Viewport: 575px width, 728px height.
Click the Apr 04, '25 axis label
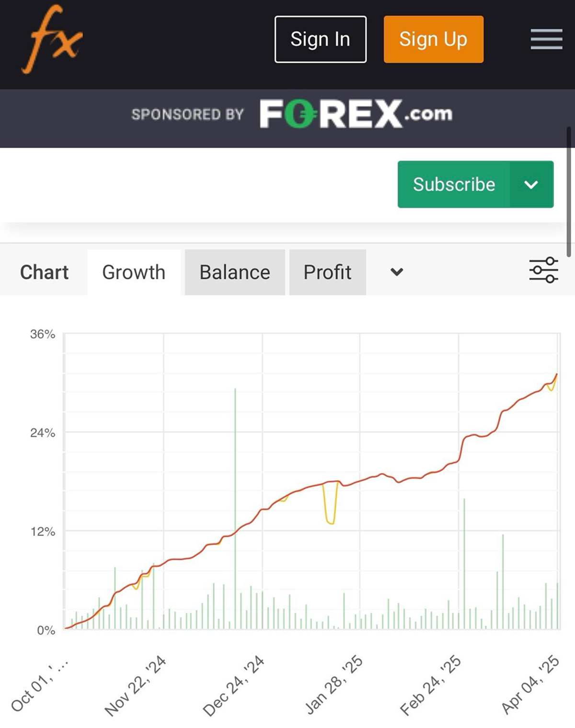530,684
